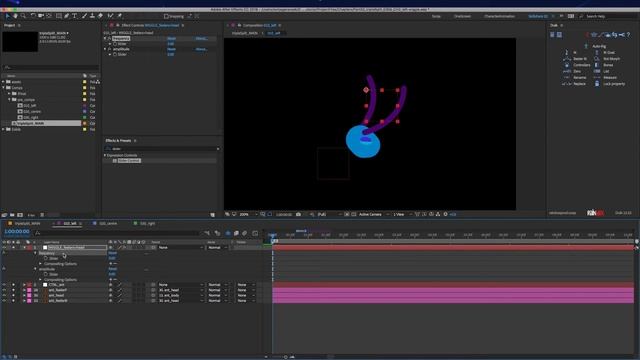Select the Clone Stamp tool
Image resolution: width=640 pixels, height=360 pixels.
coord(92,16)
